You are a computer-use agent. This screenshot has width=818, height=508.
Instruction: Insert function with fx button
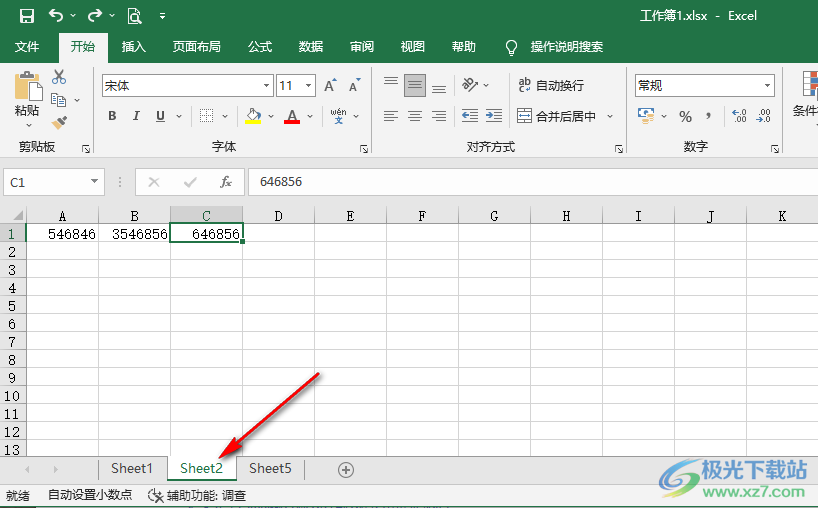pyautogui.click(x=225, y=182)
